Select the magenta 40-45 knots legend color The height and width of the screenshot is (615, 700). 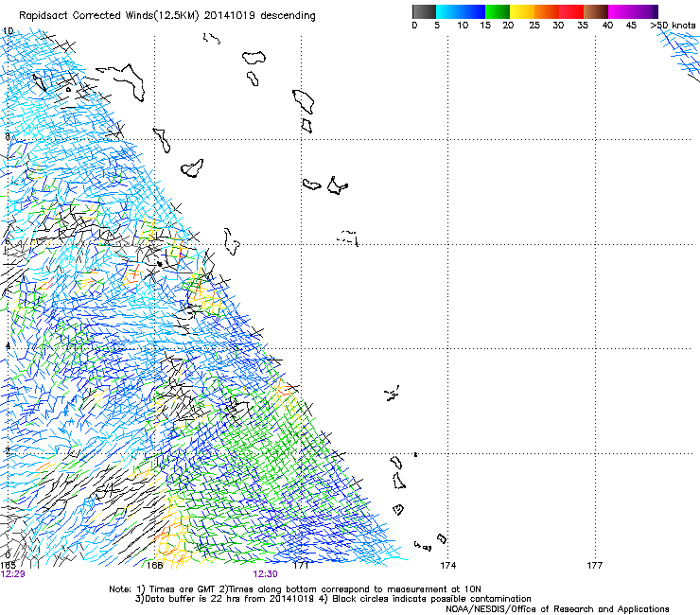[x=621, y=11]
